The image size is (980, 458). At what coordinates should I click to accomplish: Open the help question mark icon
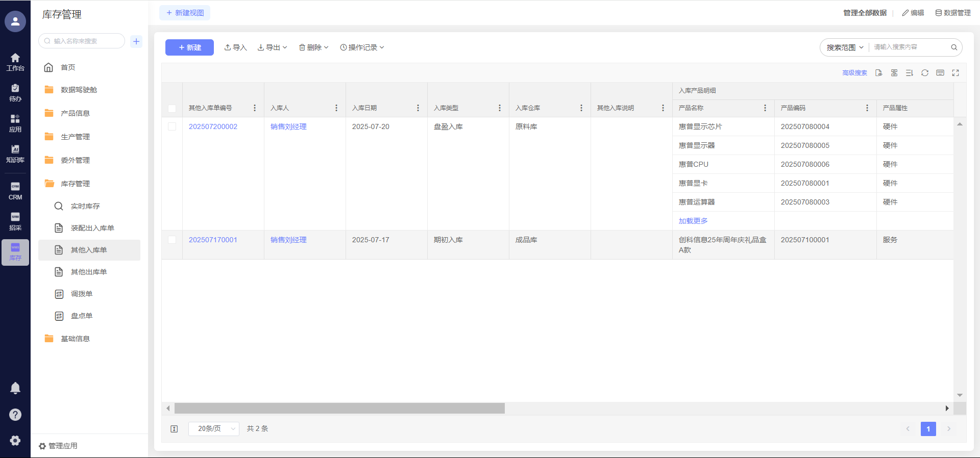(15, 415)
